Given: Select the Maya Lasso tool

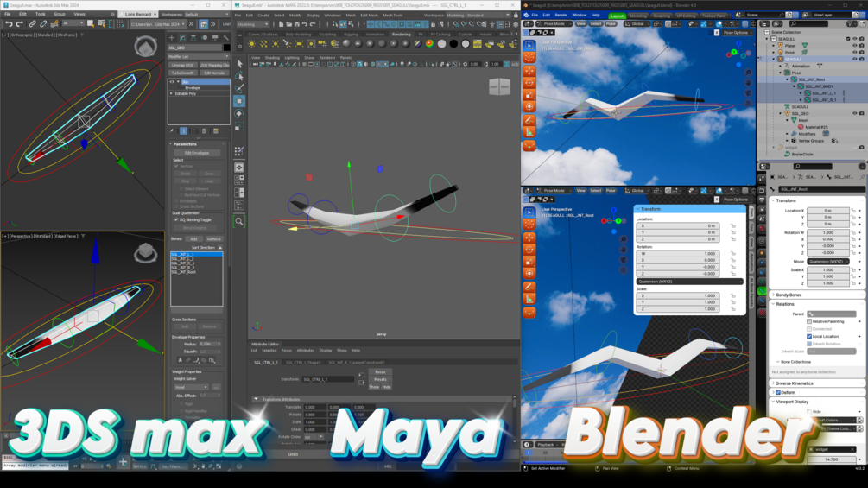Looking at the screenshot, I should [x=239, y=76].
